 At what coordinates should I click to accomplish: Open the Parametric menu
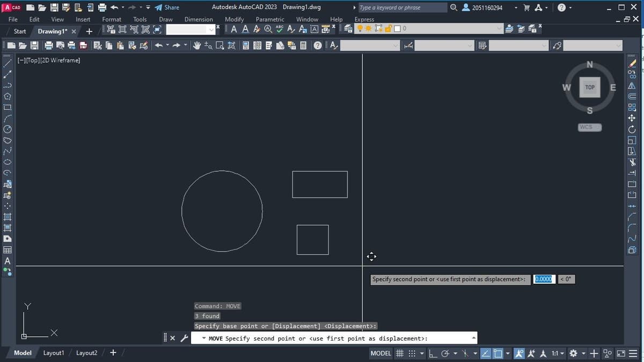(x=270, y=19)
